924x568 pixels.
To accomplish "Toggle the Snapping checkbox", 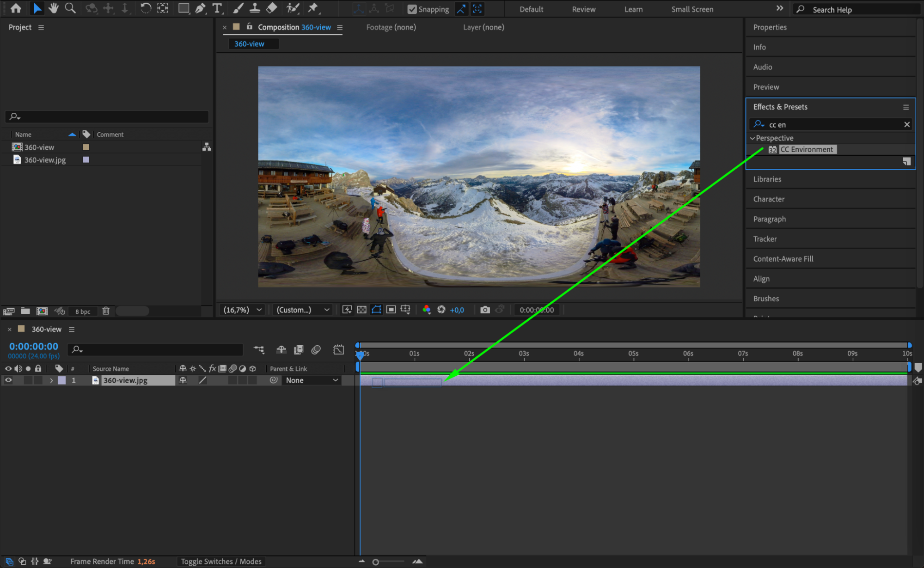I will (x=412, y=9).
